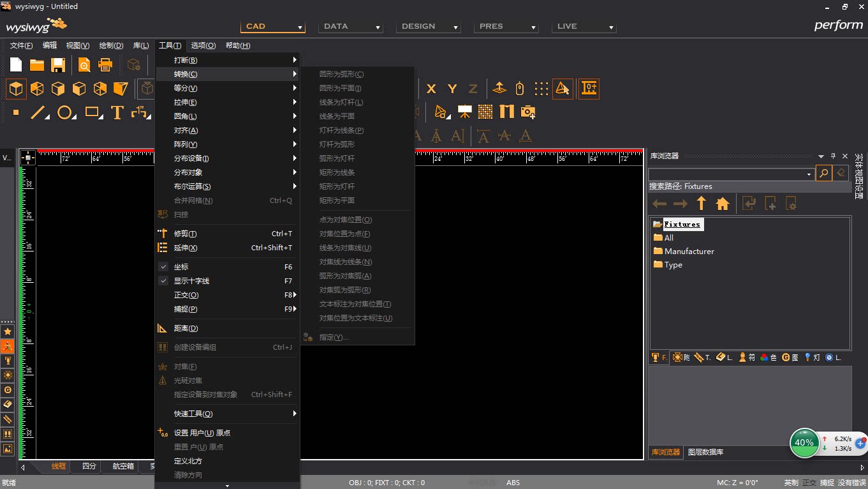The height and width of the screenshot is (489, 868).
Task: Open the library search combo box arrow
Action: point(809,174)
